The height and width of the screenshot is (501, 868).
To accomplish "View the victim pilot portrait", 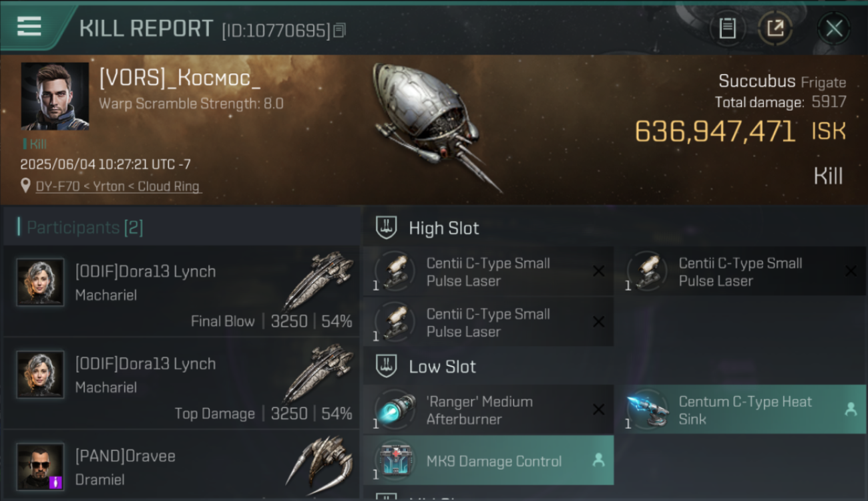I will [55, 96].
